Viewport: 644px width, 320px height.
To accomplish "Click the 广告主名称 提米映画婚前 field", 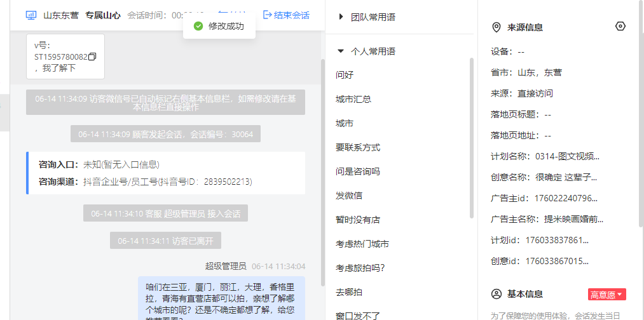I will [x=547, y=219].
